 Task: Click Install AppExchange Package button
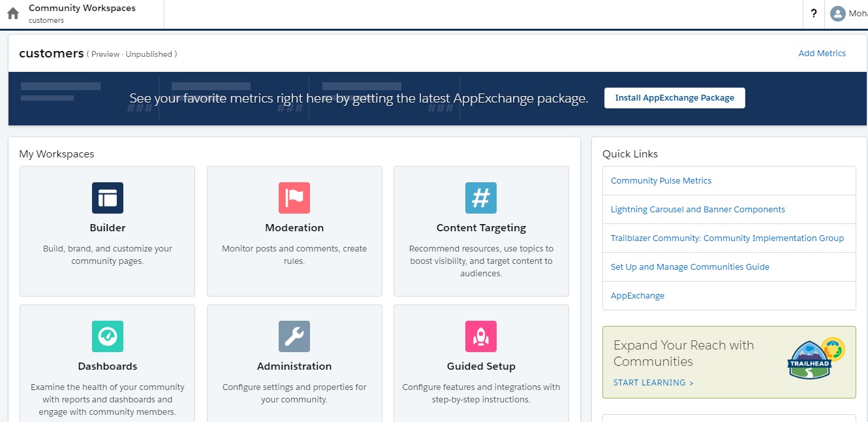(675, 97)
